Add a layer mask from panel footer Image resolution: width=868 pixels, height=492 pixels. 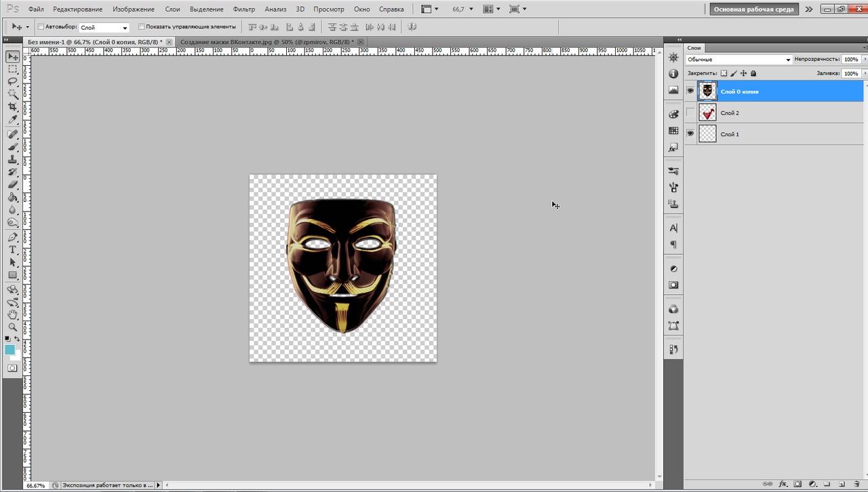click(798, 485)
